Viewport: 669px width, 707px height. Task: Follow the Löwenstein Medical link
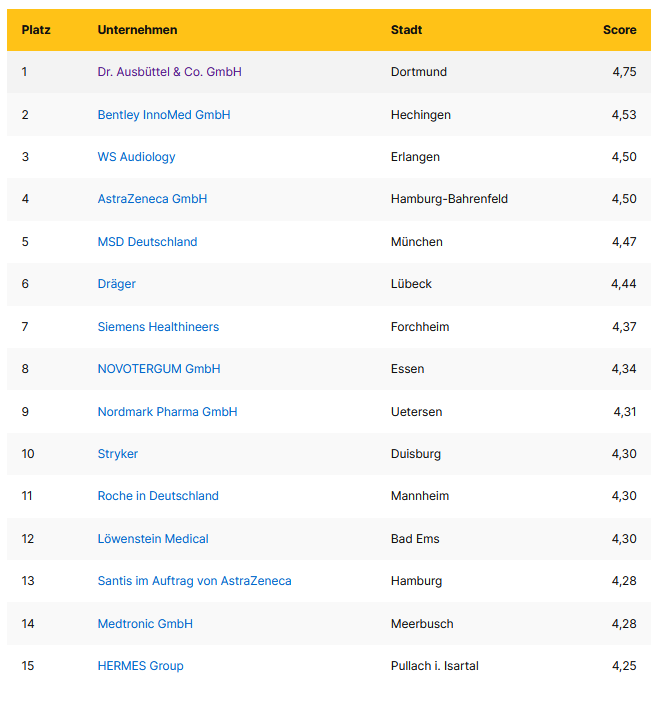153,539
